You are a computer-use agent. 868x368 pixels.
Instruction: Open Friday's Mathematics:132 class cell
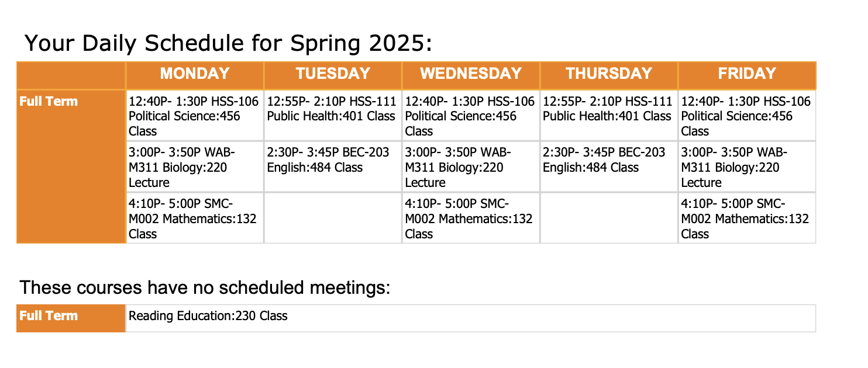point(745,218)
